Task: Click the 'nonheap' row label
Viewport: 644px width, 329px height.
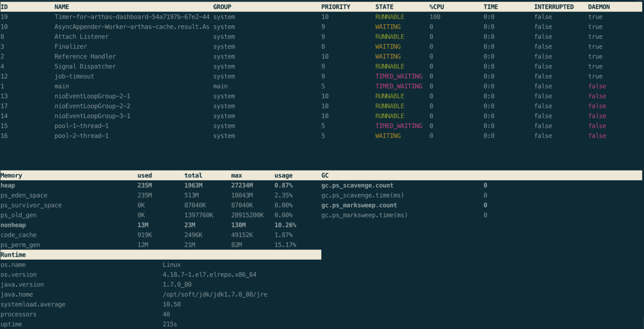Action: point(13,225)
